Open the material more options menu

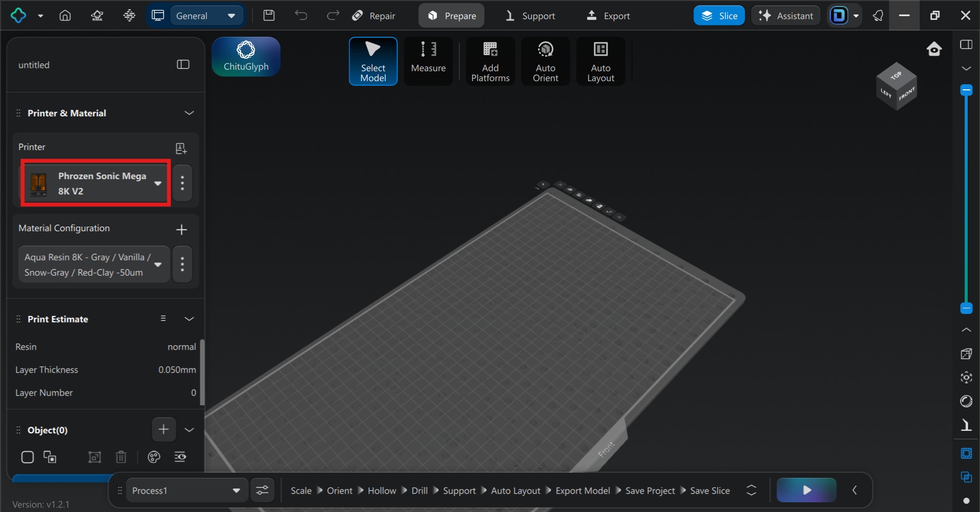point(182,264)
